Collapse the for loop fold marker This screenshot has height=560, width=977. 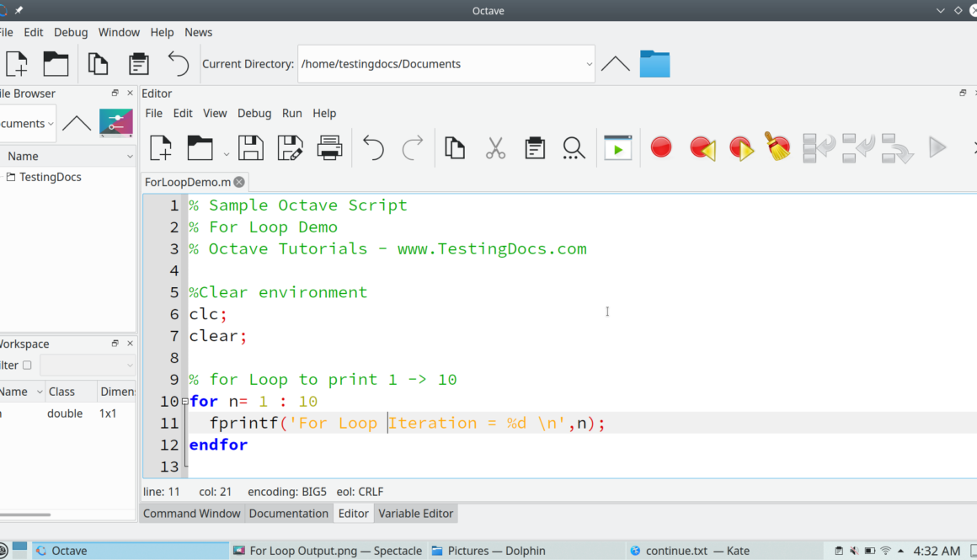185,401
